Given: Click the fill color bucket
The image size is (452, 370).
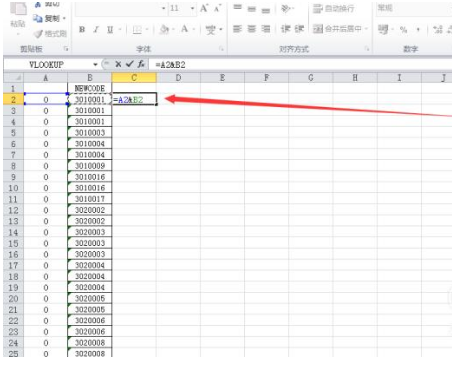Looking at the screenshot, I should point(164,30).
